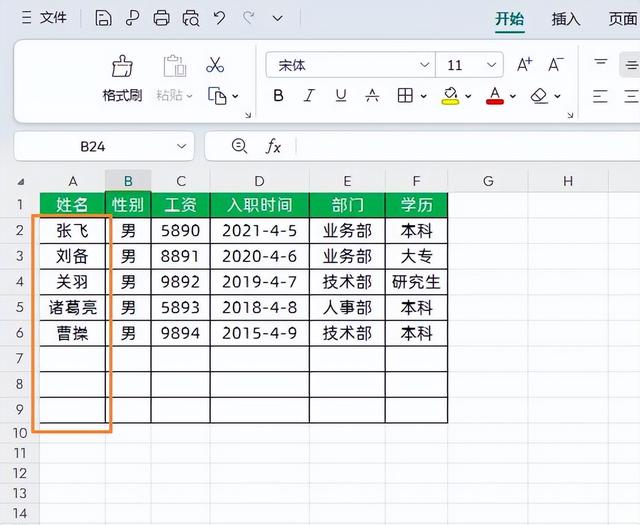Click the formula bar input area

pyautogui.click(x=467, y=147)
